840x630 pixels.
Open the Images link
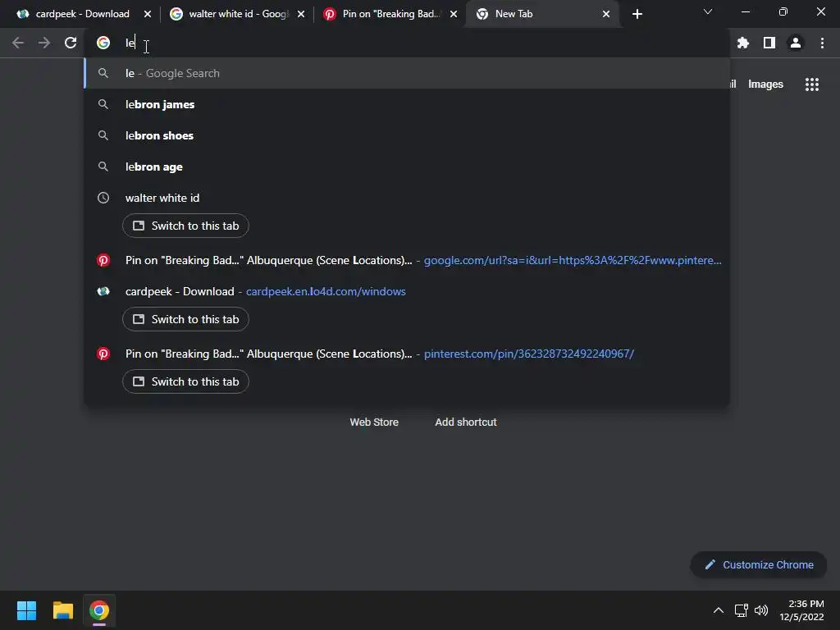click(x=765, y=84)
